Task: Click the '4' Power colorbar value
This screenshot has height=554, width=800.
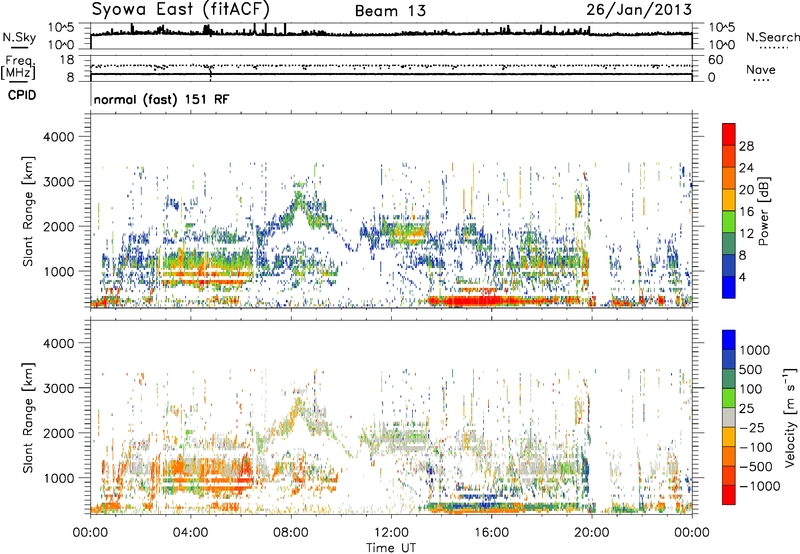Action: [x=742, y=277]
